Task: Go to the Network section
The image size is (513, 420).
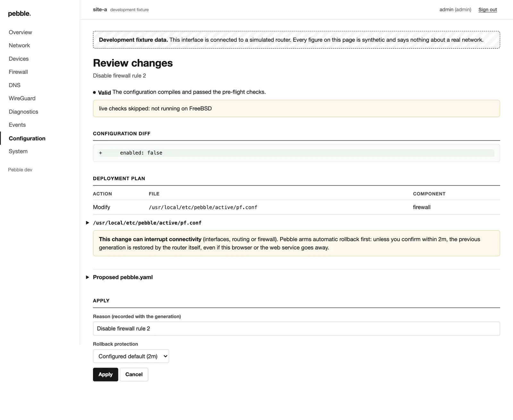Action: coord(19,46)
